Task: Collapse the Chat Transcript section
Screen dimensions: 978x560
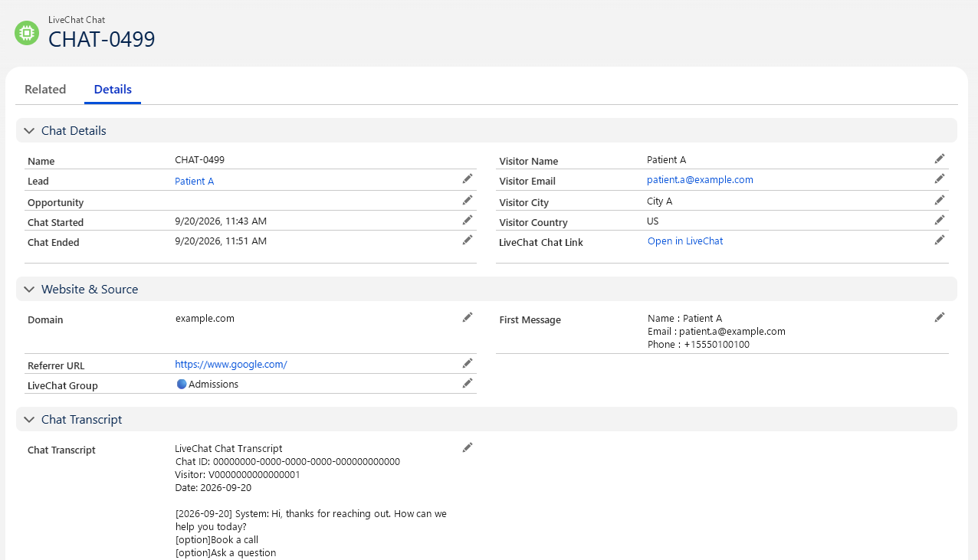Action: point(29,420)
